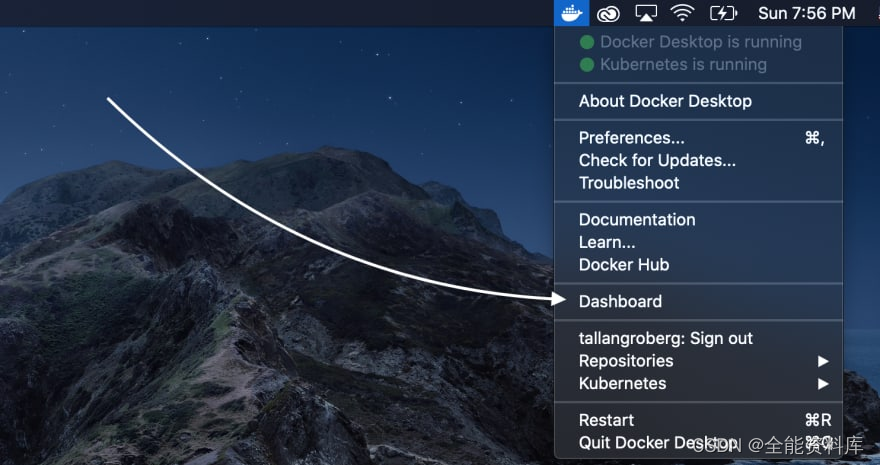
Task: Expand the Kubernetes submenu
Action: [x=698, y=384]
